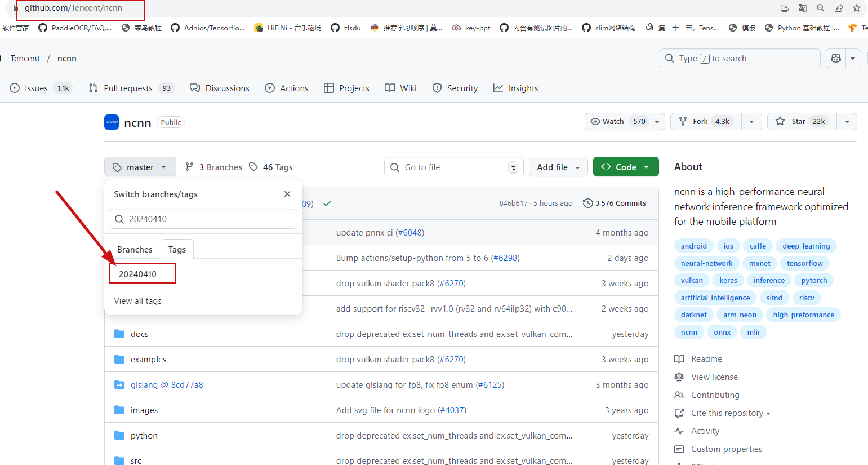Image resolution: width=868 pixels, height=465 pixels.
Task: Open the #6048 pull request link
Action: 409,233
